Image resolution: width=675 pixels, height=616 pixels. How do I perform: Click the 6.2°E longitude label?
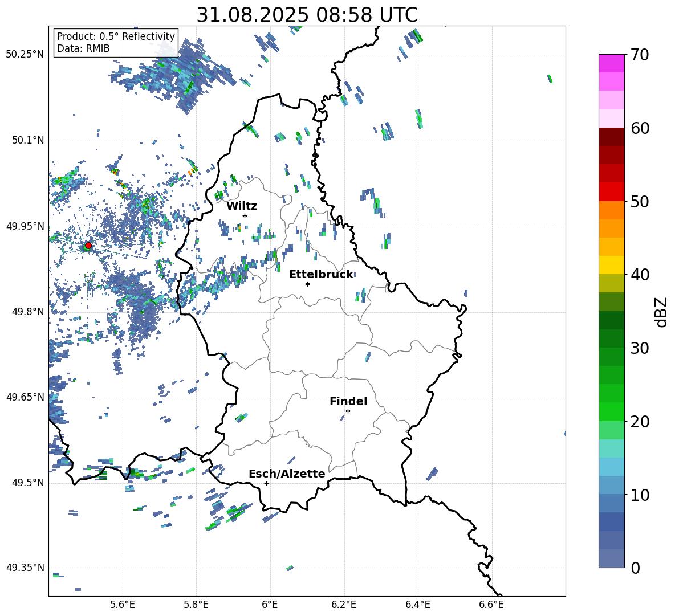click(x=344, y=605)
